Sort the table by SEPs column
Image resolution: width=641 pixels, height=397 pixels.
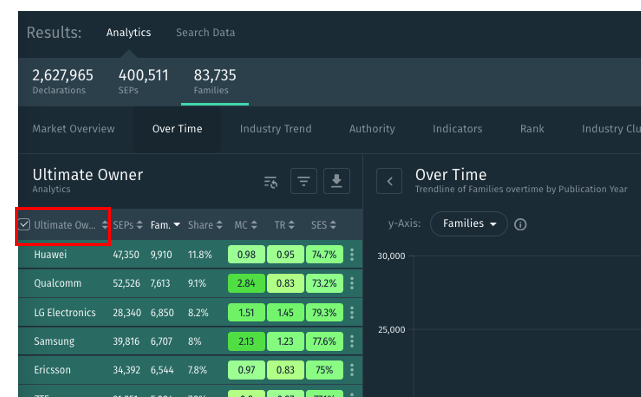pos(128,225)
